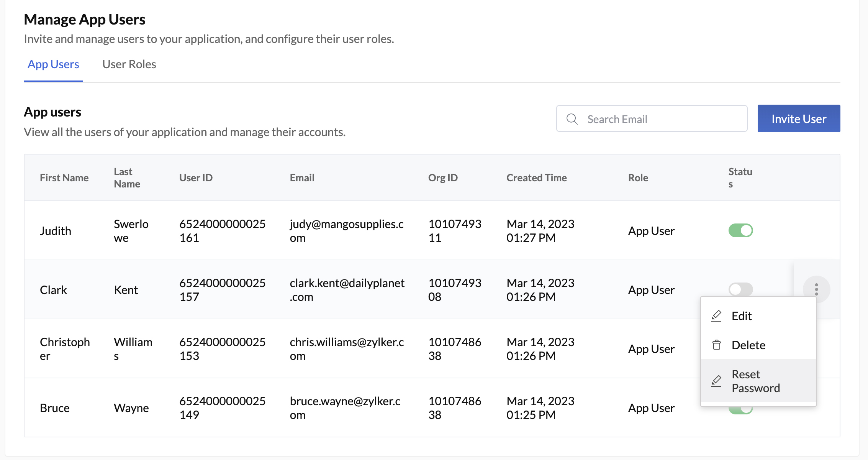
Task: Stay on the App Users tab
Action: (53, 64)
